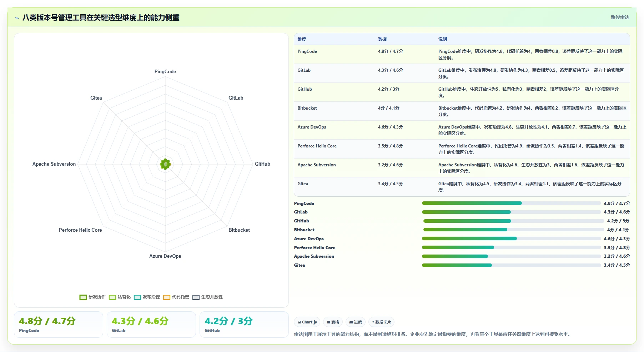Toggle the 生态开放性 legend series

pos(207,297)
